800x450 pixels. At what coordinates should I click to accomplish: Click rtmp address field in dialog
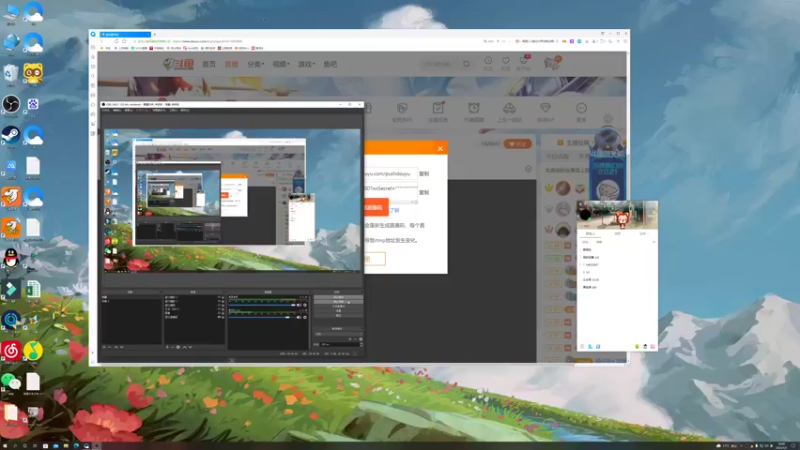[x=391, y=173]
